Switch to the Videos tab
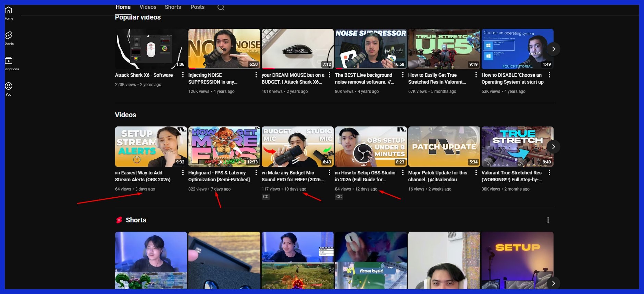Image resolution: width=644 pixels, height=294 pixels. click(148, 7)
